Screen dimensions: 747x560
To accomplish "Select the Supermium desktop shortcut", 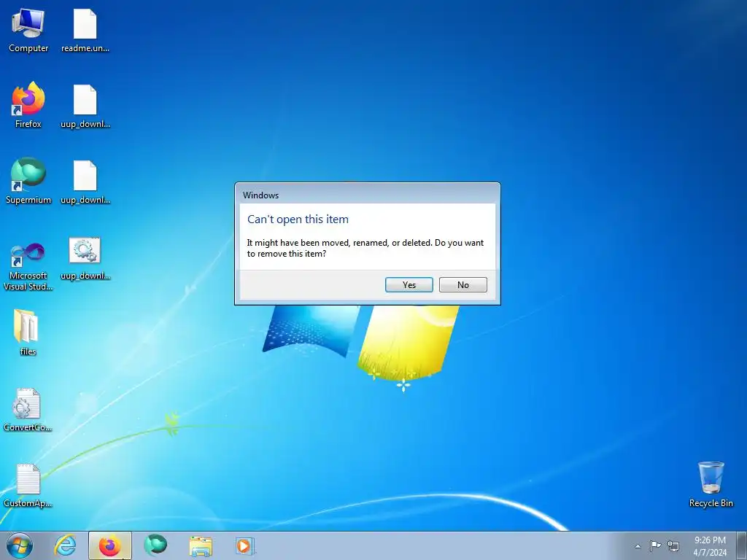I will [28, 182].
